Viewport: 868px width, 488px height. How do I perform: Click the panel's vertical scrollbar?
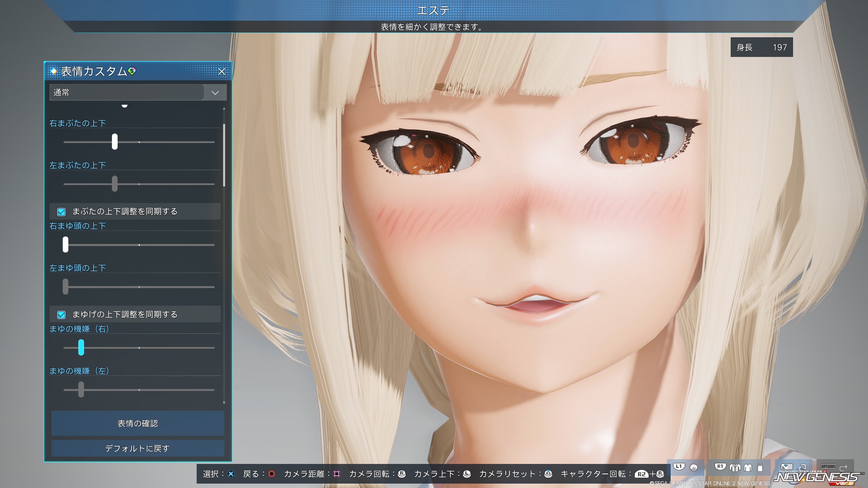pos(224,155)
